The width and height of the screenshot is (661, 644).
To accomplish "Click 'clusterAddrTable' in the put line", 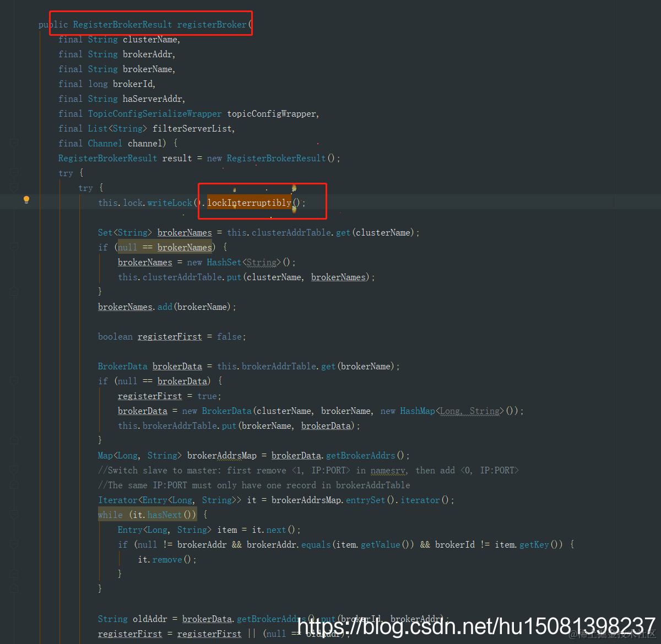I will tap(182, 277).
